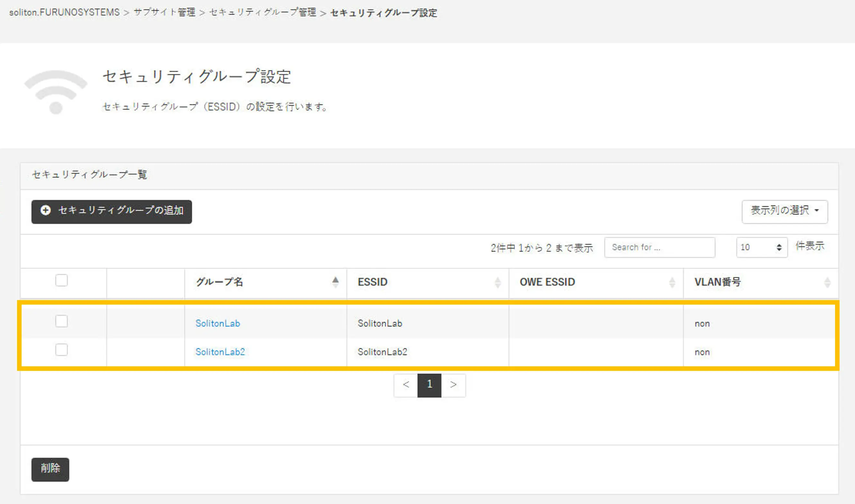This screenshot has width=855, height=504.
Task: Check the SolitonLab2 row checkbox
Action: [x=61, y=350]
